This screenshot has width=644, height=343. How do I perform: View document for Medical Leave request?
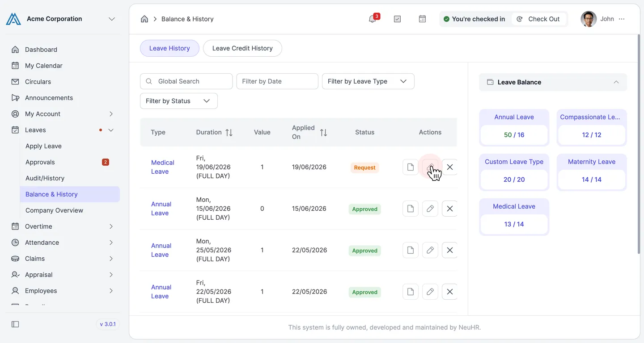coord(411,167)
